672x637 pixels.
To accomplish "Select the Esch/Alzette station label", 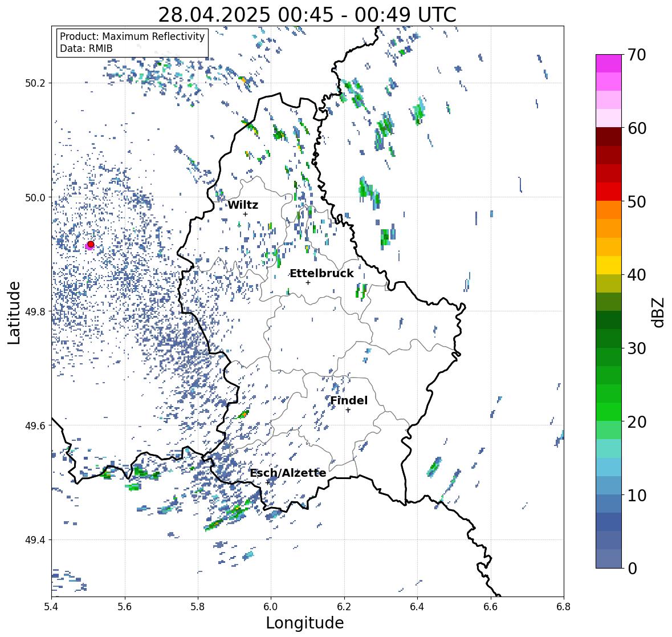I will coord(288,473).
